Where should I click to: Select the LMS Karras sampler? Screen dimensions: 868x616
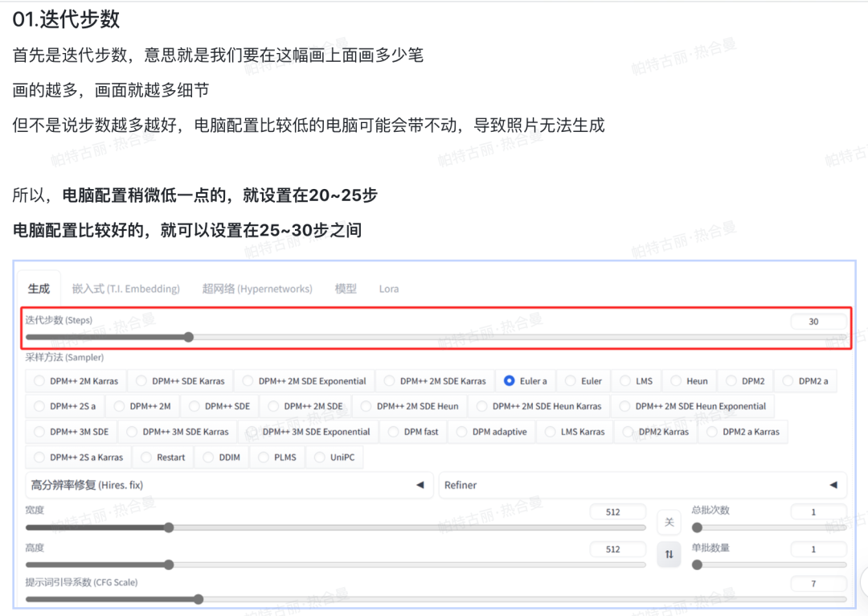pyautogui.click(x=575, y=432)
